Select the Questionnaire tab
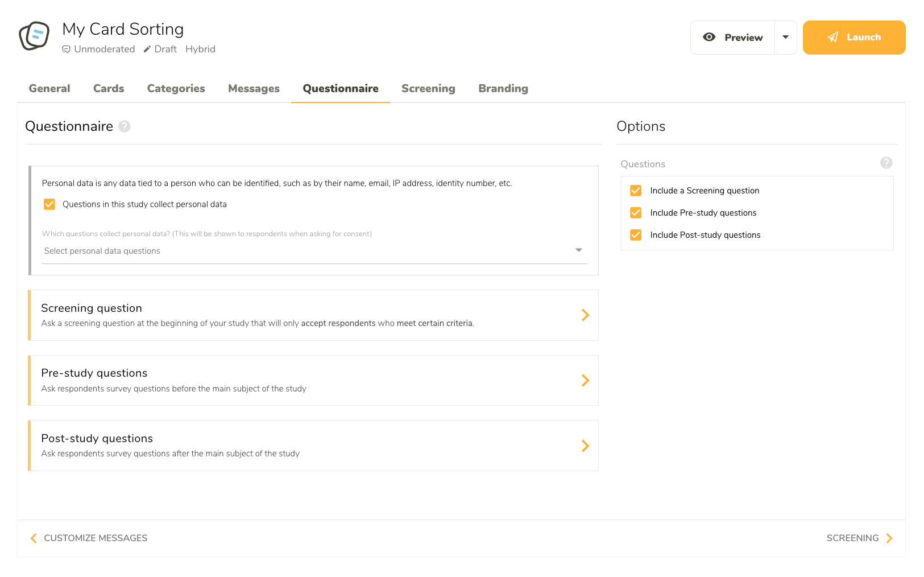 (341, 88)
